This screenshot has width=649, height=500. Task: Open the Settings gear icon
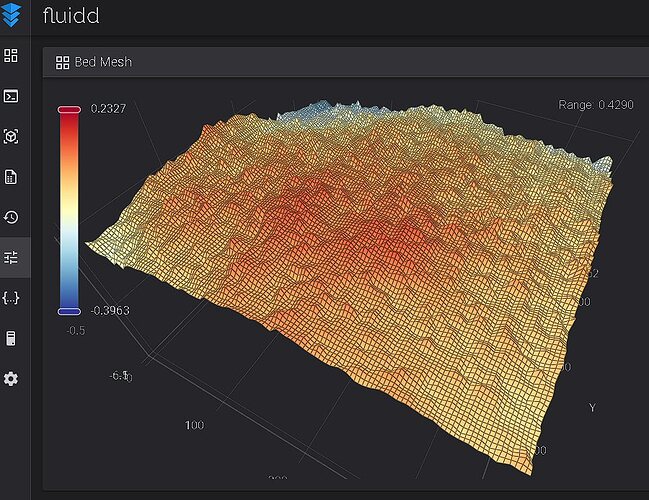tap(11, 379)
